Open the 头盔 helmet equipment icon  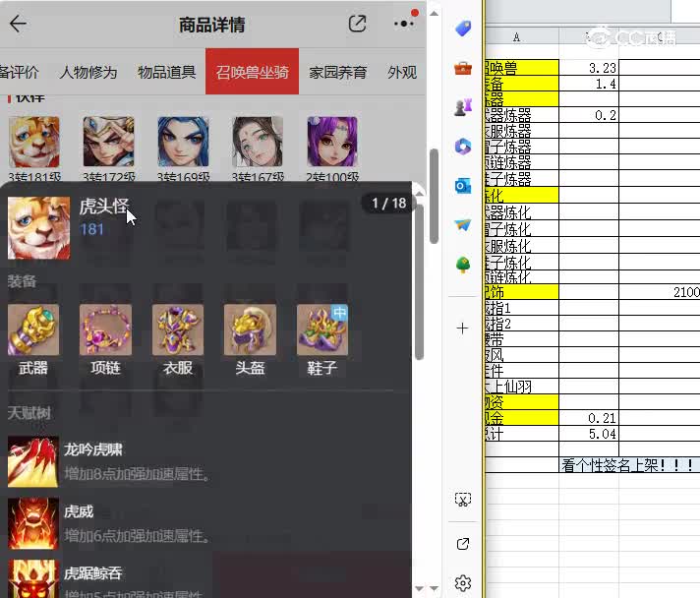[x=250, y=330]
